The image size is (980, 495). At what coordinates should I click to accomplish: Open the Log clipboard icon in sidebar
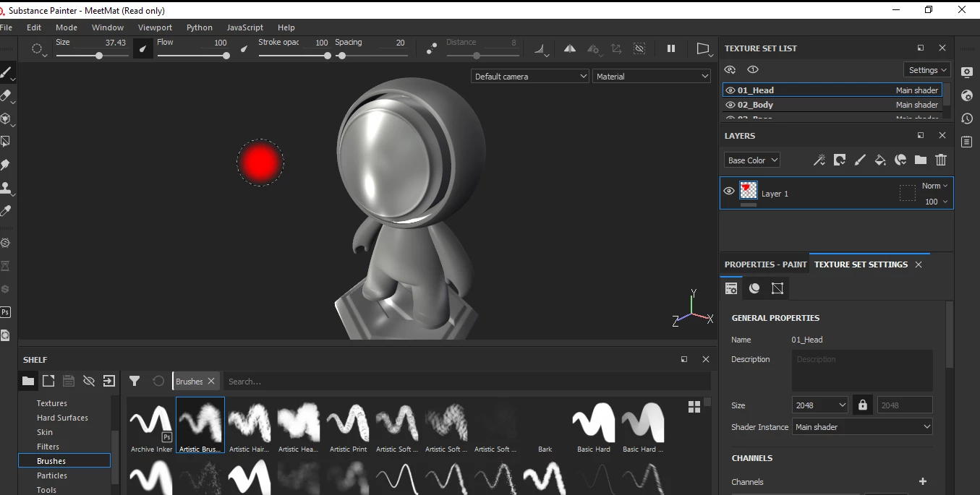point(967,142)
